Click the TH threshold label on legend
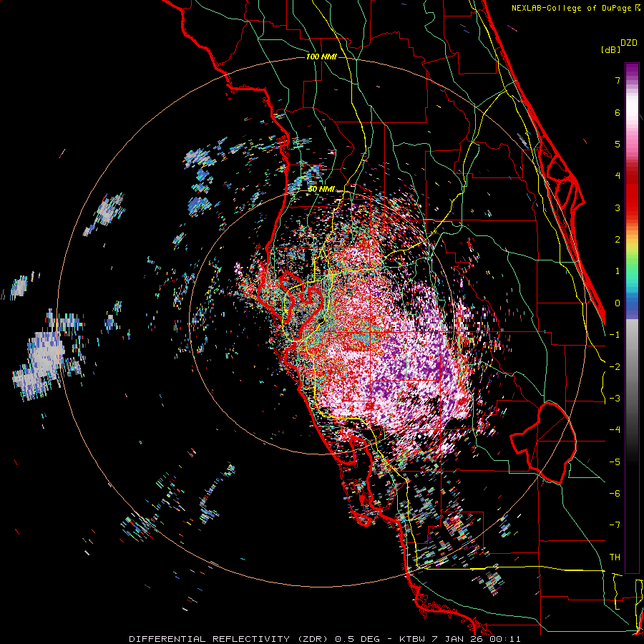644x644 pixels. click(615, 557)
